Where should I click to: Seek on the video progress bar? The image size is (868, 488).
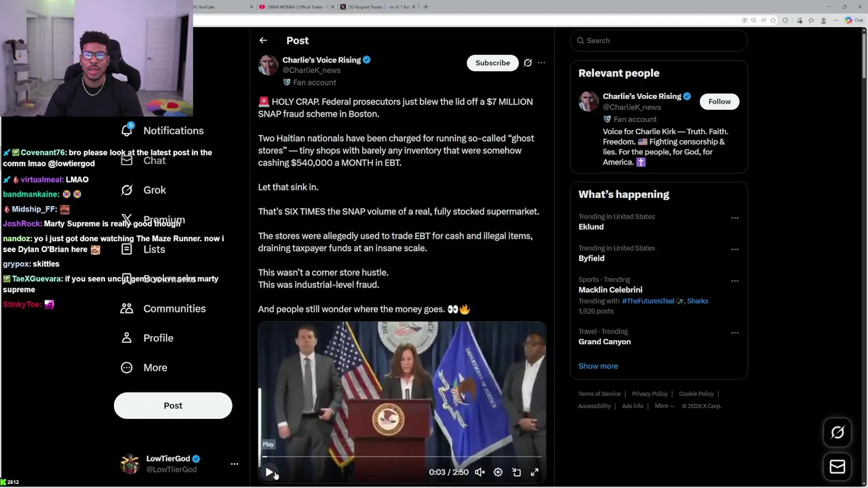tap(403, 457)
